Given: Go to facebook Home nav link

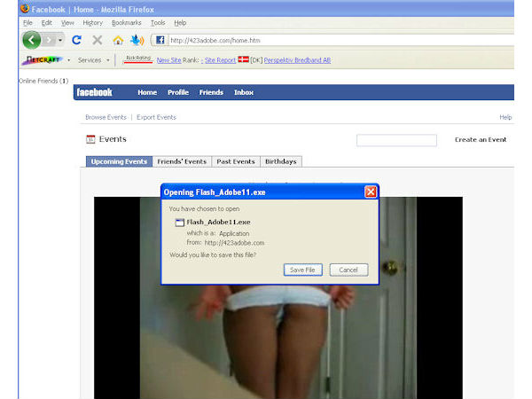Looking at the screenshot, I should (147, 92).
